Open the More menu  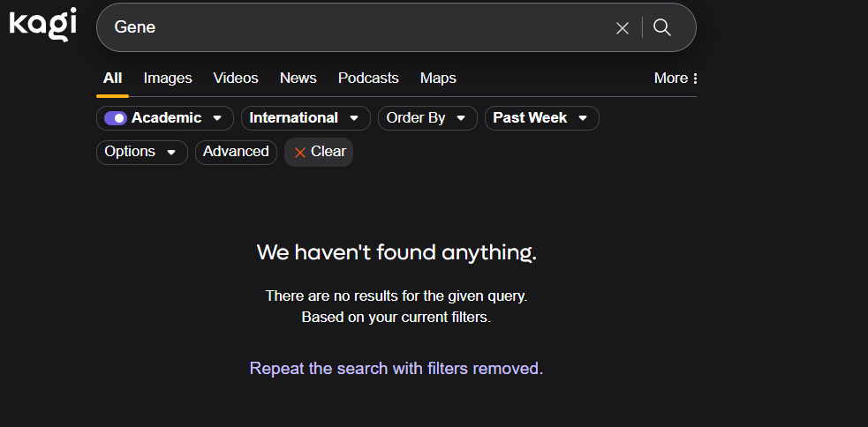coord(676,78)
